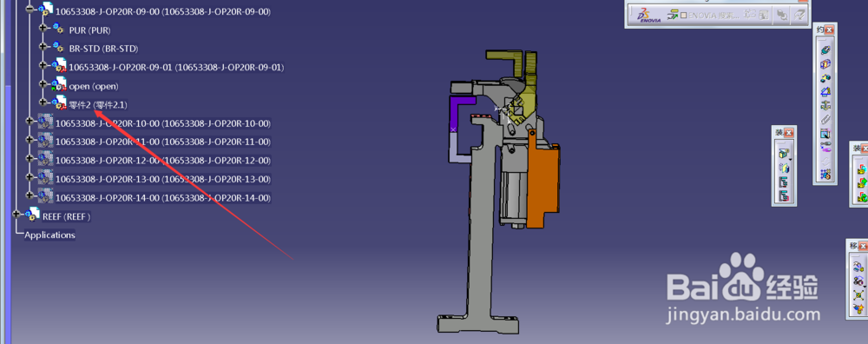The width and height of the screenshot is (868, 344).
Task: Click the cube component icon in assembly toolbar
Action: (783, 154)
